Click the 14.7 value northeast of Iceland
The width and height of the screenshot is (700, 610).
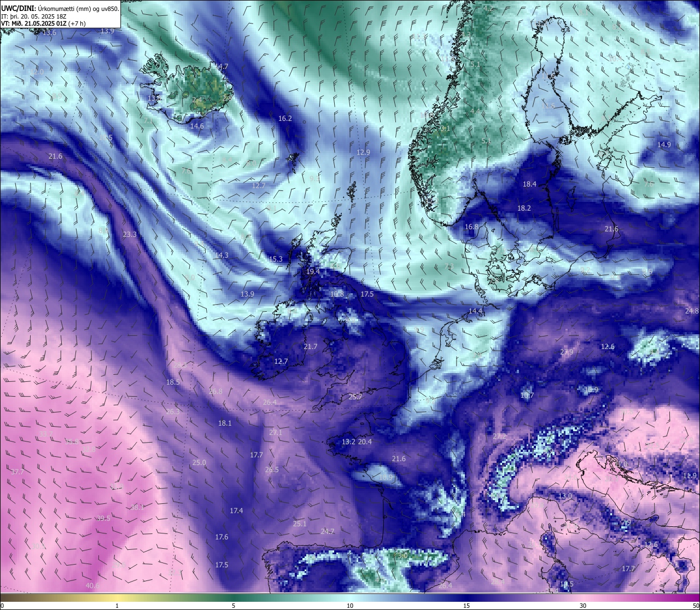[221, 66]
